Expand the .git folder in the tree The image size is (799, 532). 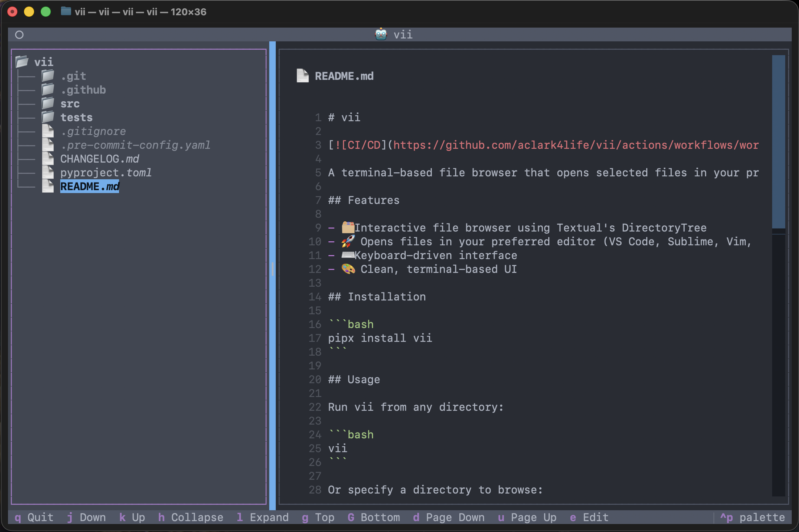click(x=73, y=76)
